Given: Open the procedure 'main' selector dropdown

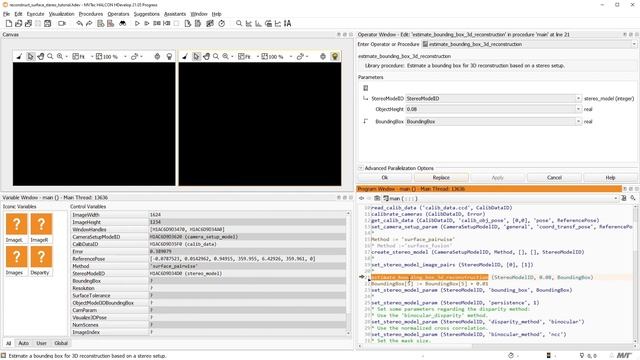Looking at the screenshot, I should coord(616,198).
